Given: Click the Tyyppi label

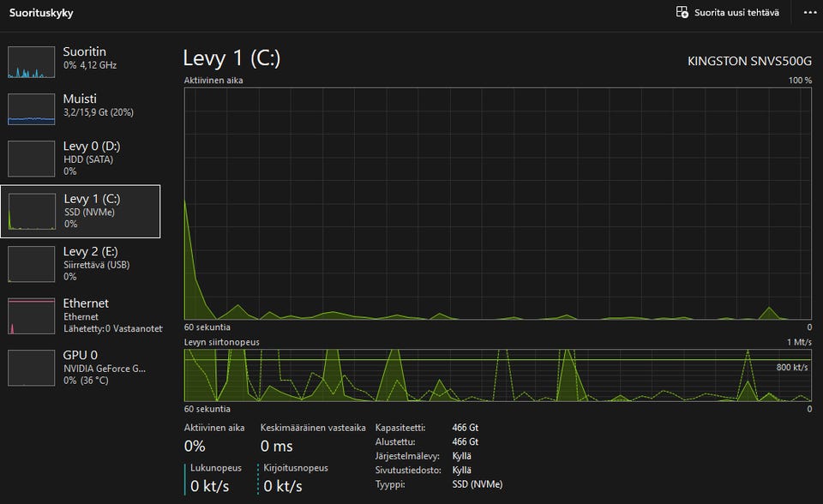Looking at the screenshot, I should pos(390,484).
